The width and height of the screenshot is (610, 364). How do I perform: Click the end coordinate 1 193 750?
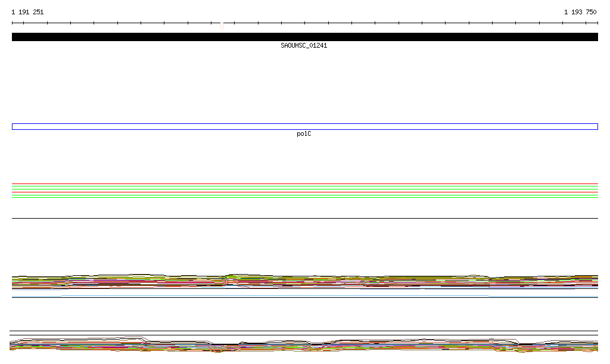(580, 12)
